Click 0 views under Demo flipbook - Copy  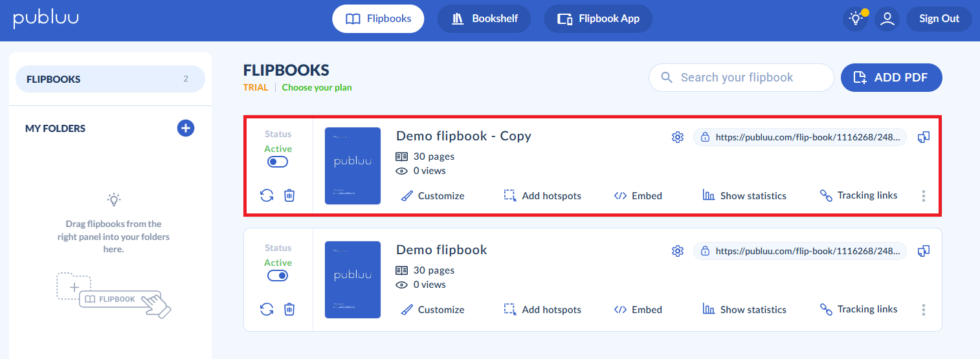point(421,171)
